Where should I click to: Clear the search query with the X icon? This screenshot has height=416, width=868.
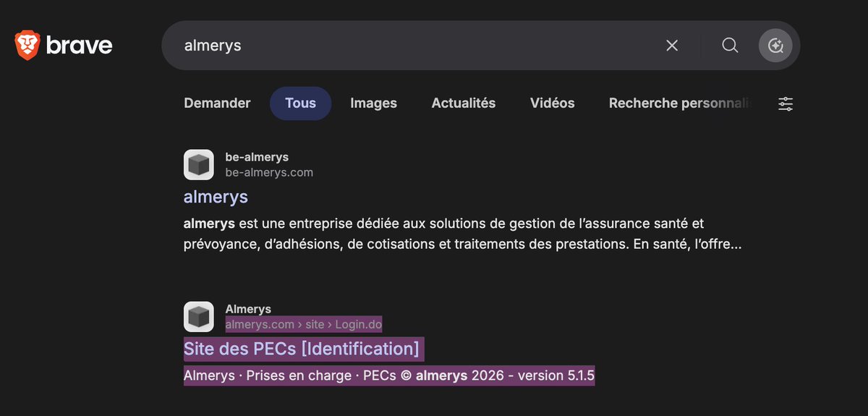coord(672,46)
